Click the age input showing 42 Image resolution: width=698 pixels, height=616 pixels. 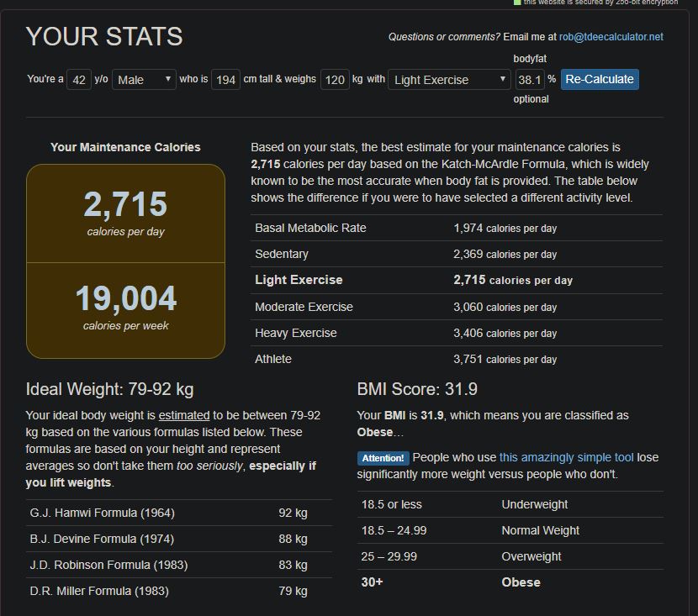77,80
